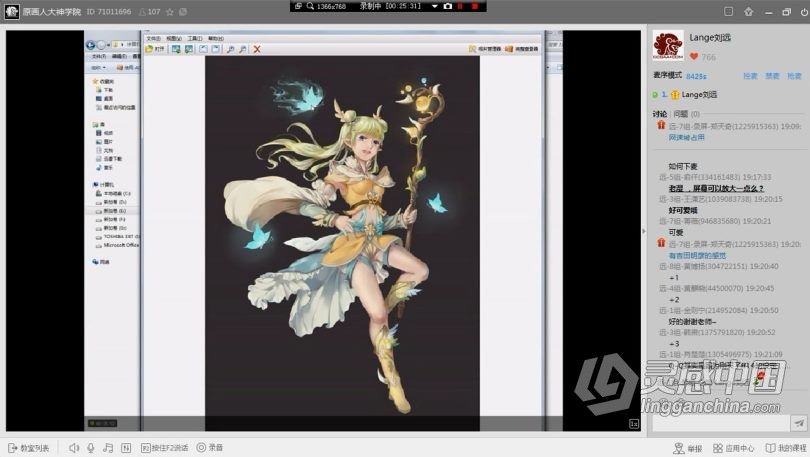
Task: Switch to the 问题 questions tab
Action: point(687,114)
